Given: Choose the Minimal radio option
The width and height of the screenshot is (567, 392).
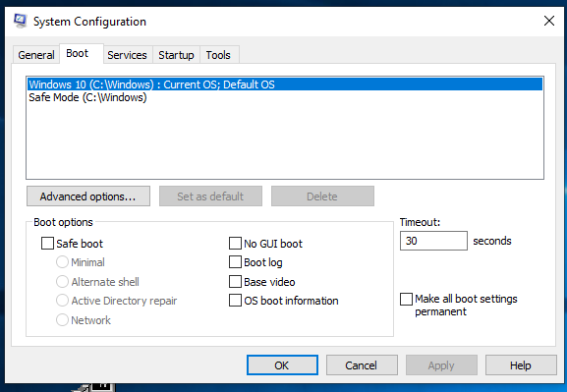Looking at the screenshot, I should (x=62, y=262).
